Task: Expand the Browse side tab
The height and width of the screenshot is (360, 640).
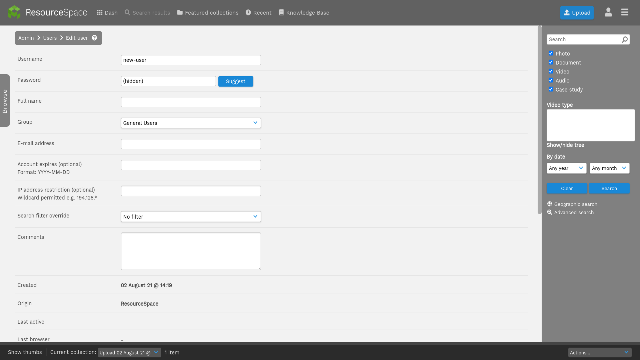Action: tap(5, 100)
